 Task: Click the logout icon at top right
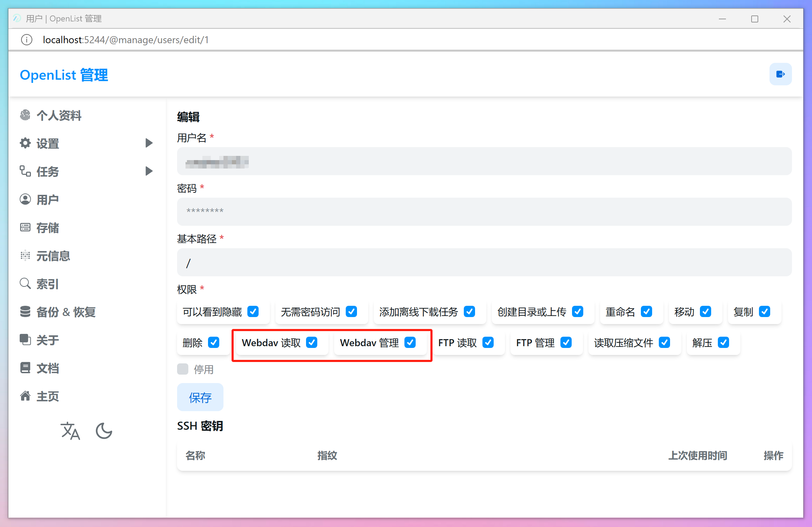coord(780,74)
